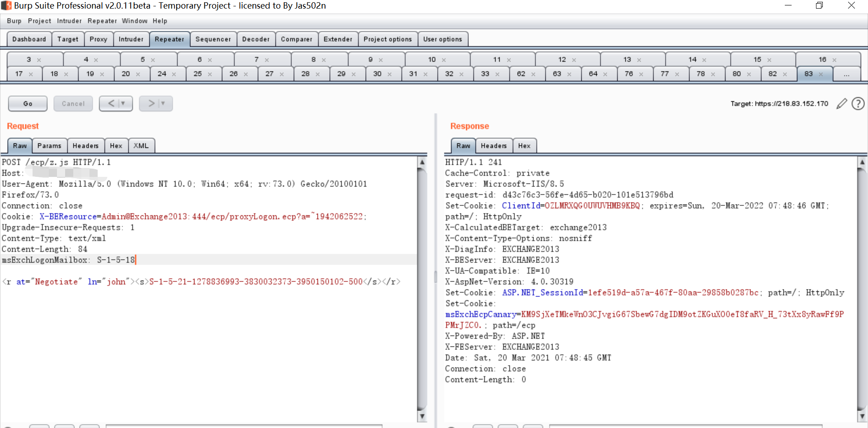Close Repeater tab 16

[835, 60]
